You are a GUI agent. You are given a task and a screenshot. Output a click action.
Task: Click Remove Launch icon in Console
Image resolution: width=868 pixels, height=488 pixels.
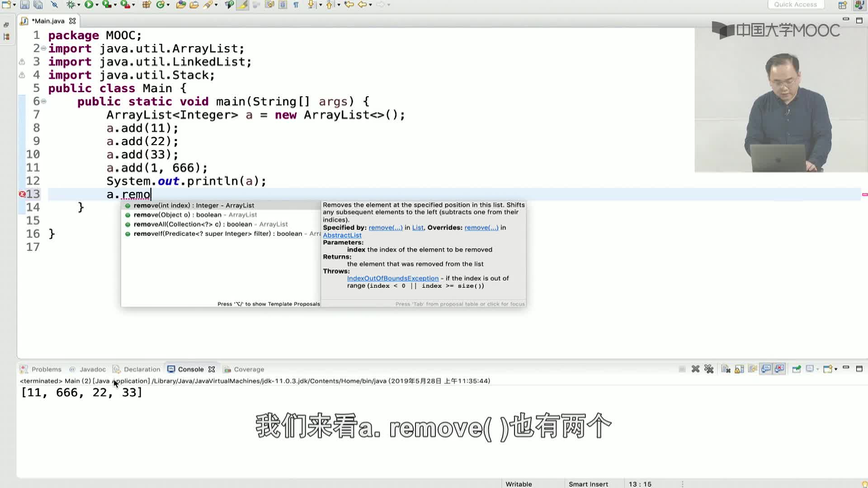click(695, 369)
